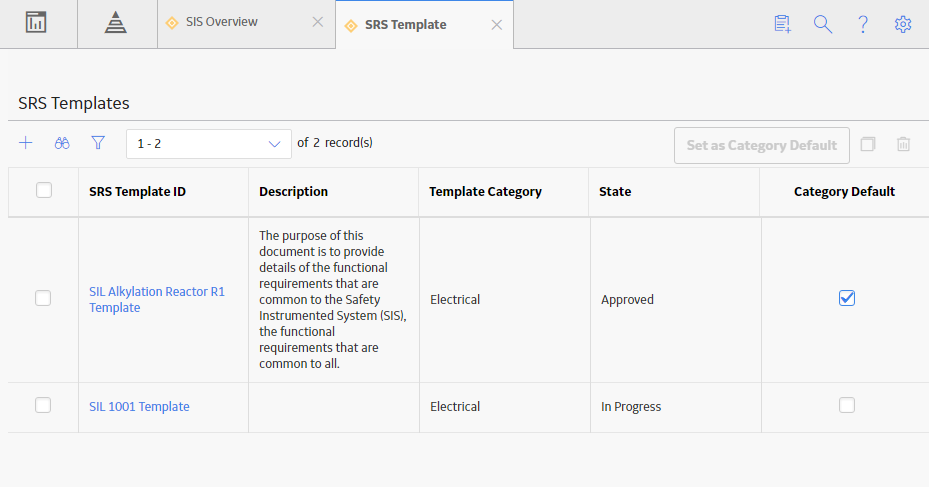Click the copy template icon

click(867, 144)
